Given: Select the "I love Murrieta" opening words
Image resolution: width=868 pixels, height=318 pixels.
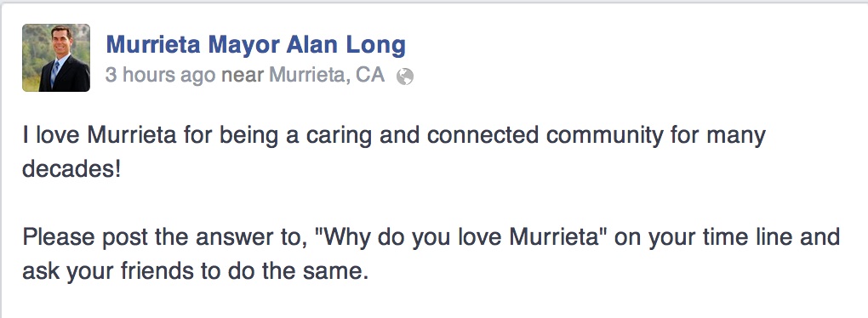Looking at the screenshot, I should 100,135.
